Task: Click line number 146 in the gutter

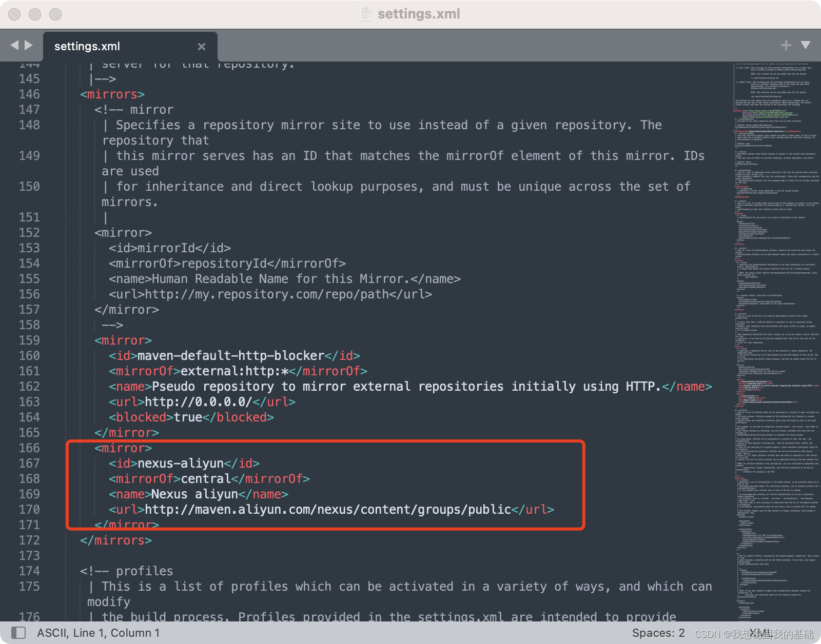Action: (29, 94)
